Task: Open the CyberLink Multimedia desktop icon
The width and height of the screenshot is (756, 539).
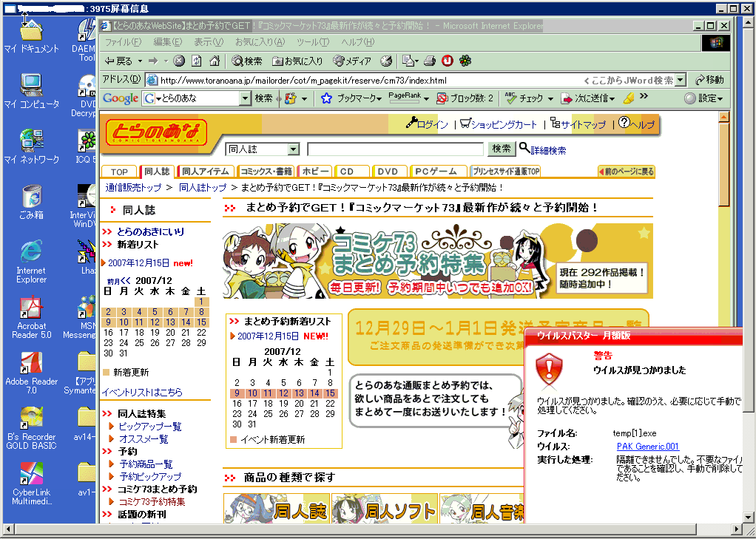Action: click(31, 484)
